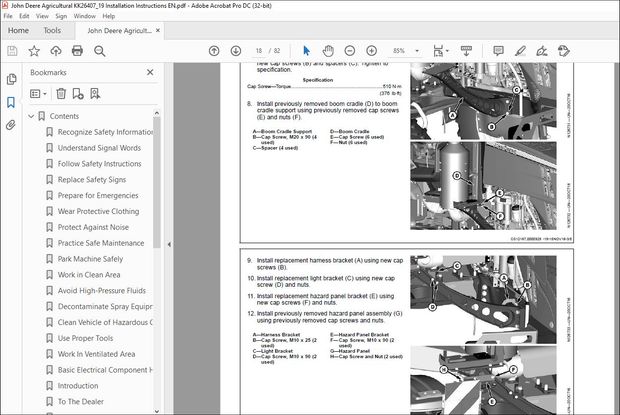
Task: Open Park Machine Safely bookmark
Action: (91, 259)
